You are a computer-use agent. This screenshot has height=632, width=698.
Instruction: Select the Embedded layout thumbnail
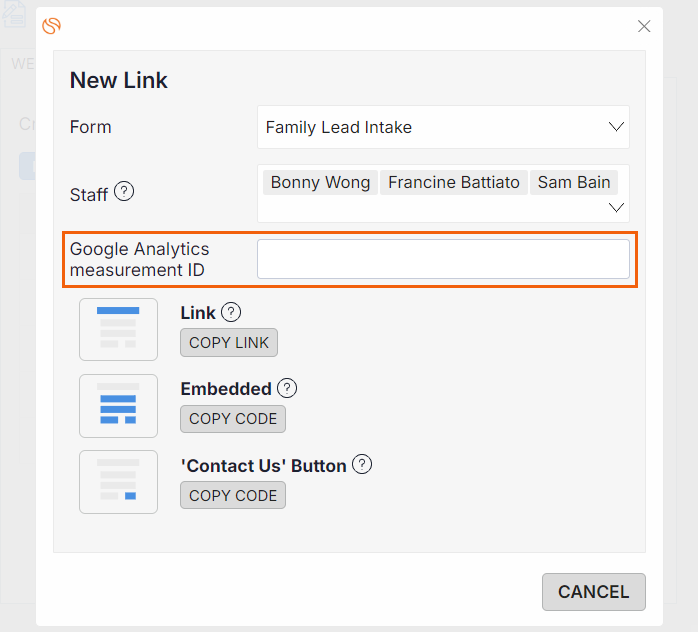pos(118,406)
